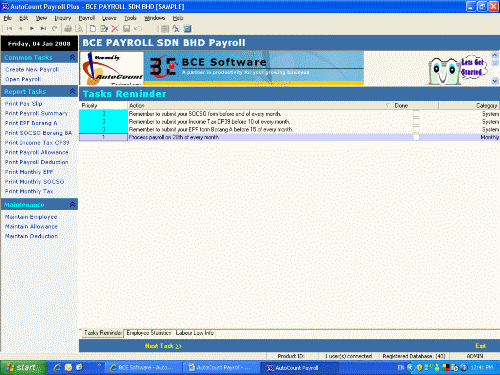Image resolution: width=500 pixels, height=375 pixels.
Task: Click the Print Payroll Allowance link
Action: pyautogui.click(x=37, y=152)
